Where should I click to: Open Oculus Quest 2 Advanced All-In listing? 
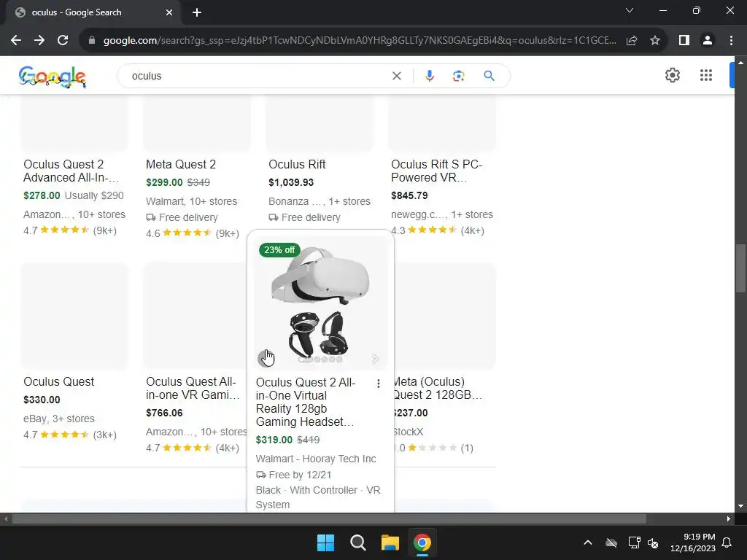pos(71,171)
